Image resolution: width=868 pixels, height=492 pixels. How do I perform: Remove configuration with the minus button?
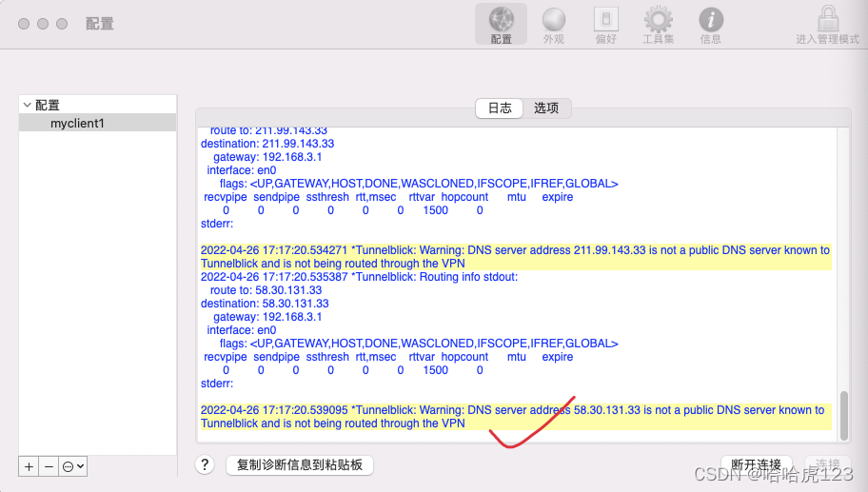pyautogui.click(x=49, y=466)
